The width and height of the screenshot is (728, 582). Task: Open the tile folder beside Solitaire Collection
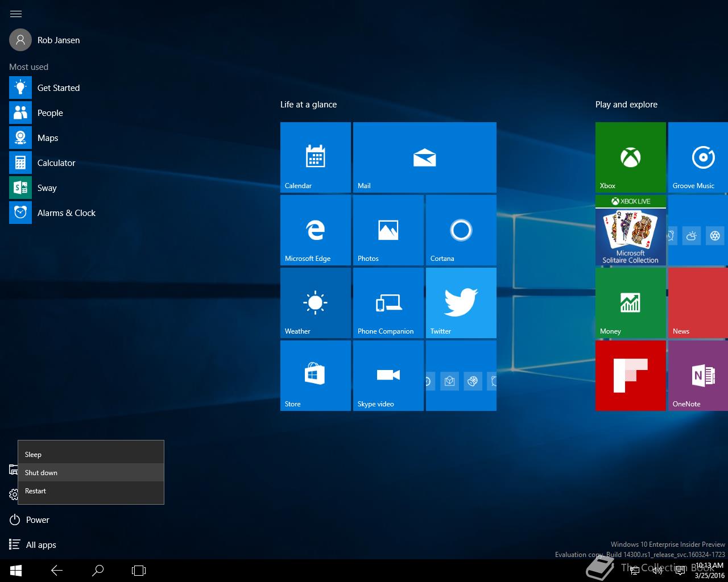(x=698, y=230)
